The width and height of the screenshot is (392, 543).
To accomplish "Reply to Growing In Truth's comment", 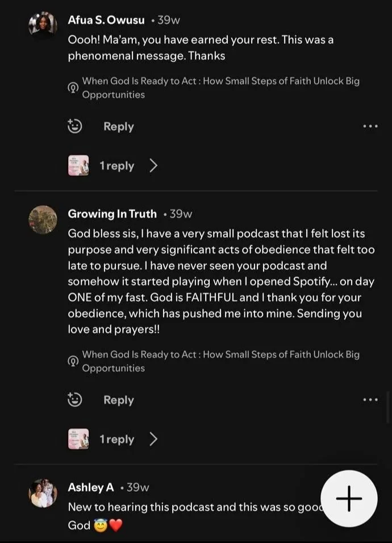I will click(x=119, y=400).
